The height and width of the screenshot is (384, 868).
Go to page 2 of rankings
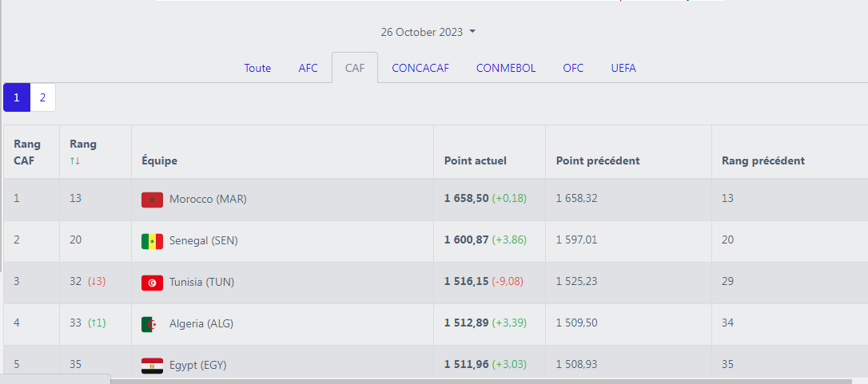(42, 97)
